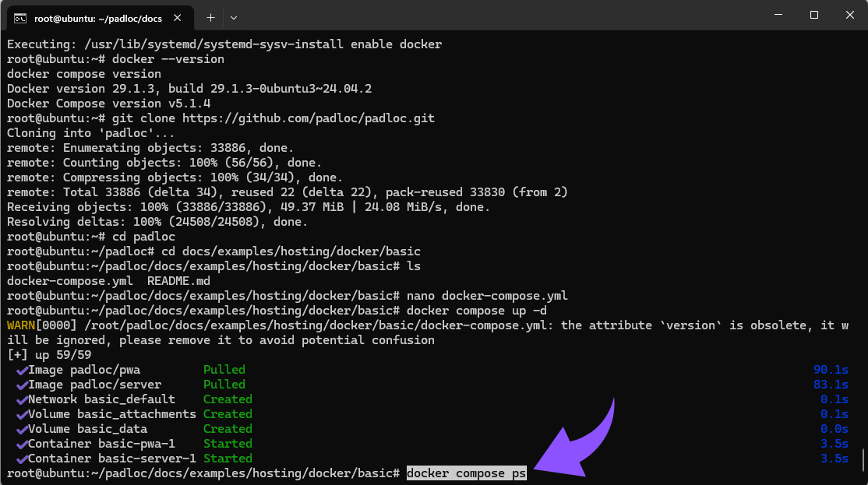Click the 'cd docs/examples/hosting/docker/basic' command
This screenshot has width=868, height=485.
pyautogui.click(x=291, y=251)
